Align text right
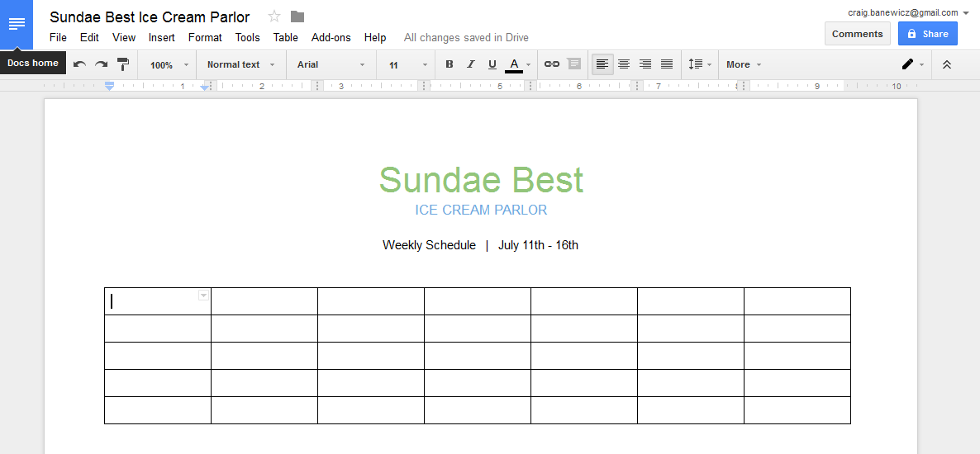Viewport: 980px width, 454px height. click(x=645, y=64)
